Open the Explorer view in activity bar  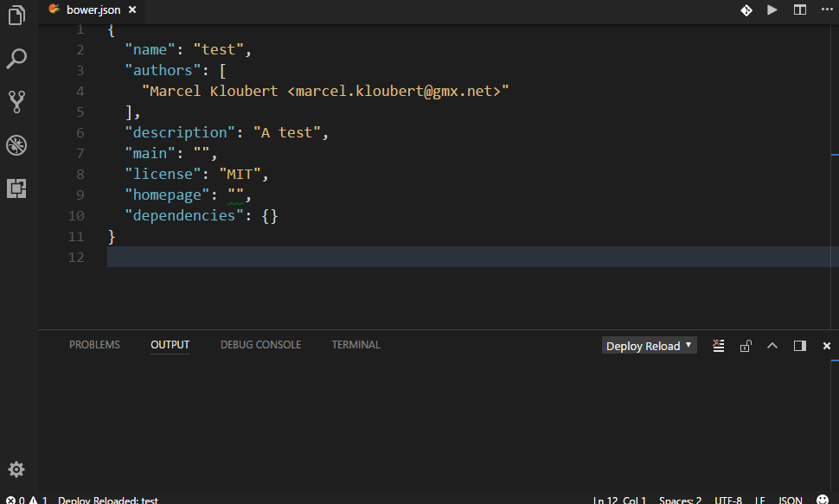coord(16,15)
